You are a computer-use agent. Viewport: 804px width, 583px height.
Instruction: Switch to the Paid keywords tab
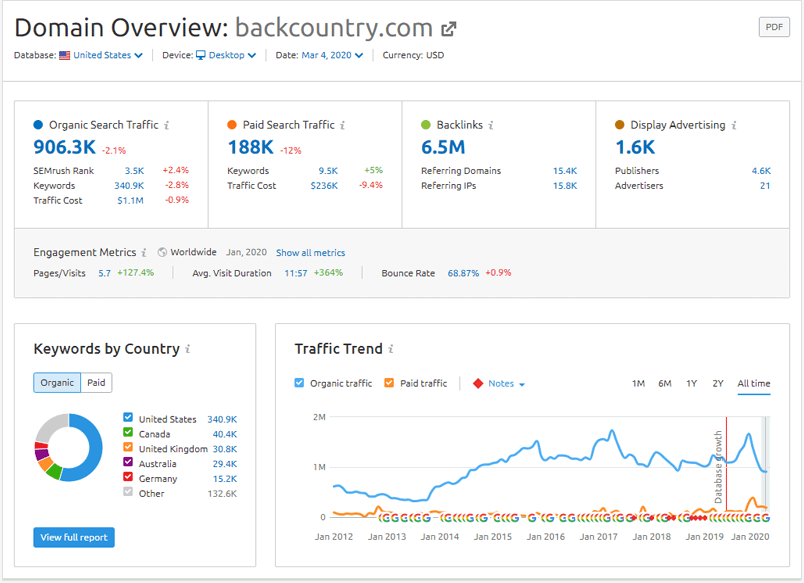pyautogui.click(x=97, y=383)
